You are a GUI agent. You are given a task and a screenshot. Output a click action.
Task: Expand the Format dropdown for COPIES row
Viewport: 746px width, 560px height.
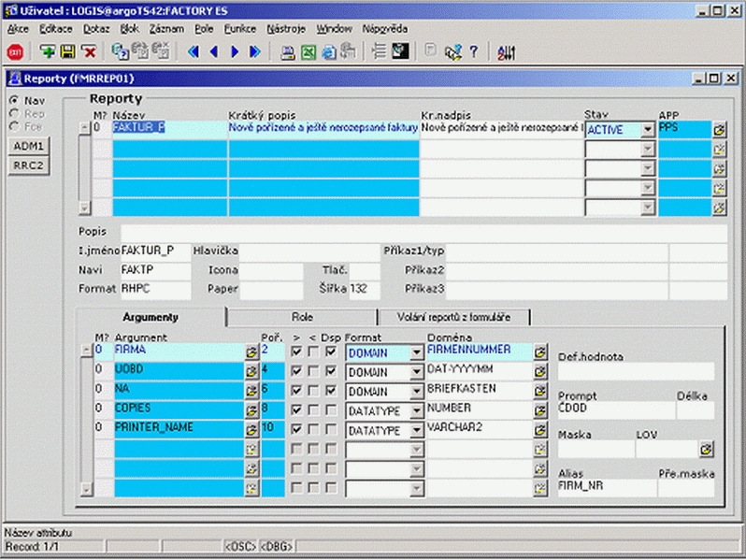[x=416, y=410]
